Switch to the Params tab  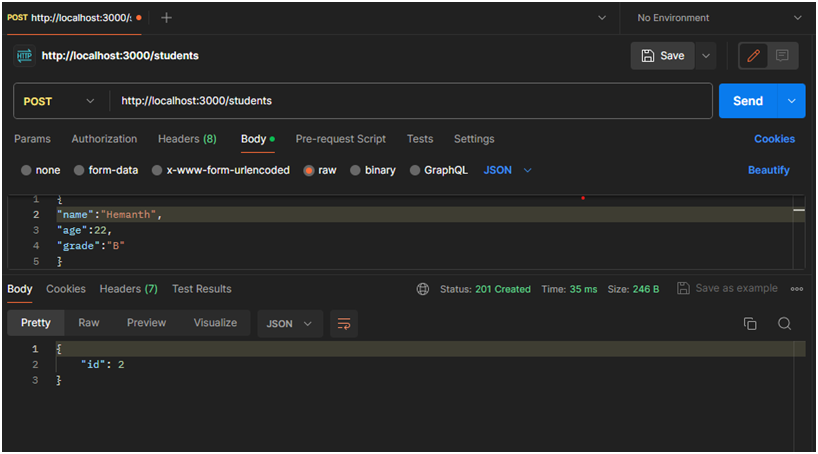[32, 139]
